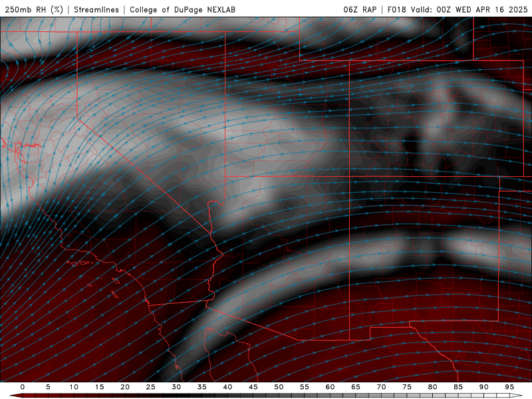Click the colorbar label '10'
The image size is (532, 399).
click(x=74, y=387)
